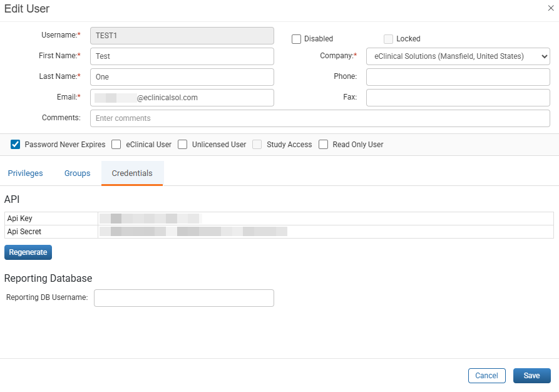Screen dimensions: 559x392
Task: Uncheck Password Never Expires
Action: click(15, 145)
